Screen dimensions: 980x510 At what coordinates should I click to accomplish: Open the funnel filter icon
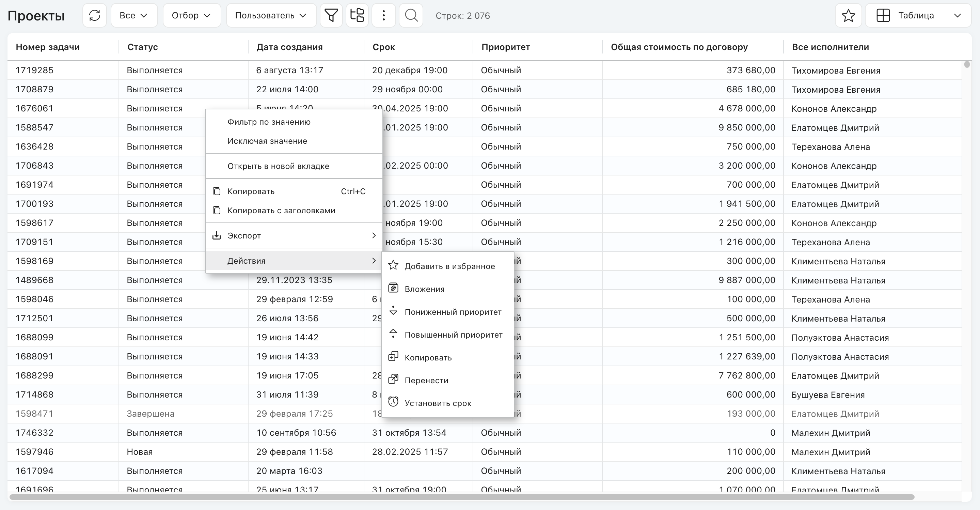tap(331, 15)
